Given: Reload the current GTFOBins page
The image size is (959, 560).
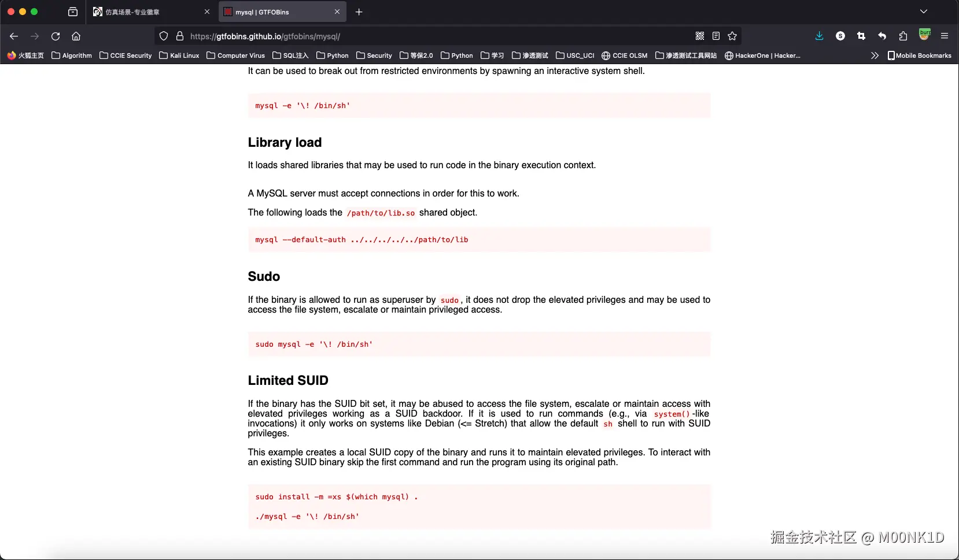Looking at the screenshot, I should point(56,36).
